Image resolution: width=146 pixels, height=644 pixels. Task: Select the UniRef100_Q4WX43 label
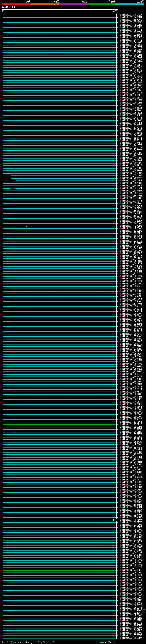[x=131, y=246]
